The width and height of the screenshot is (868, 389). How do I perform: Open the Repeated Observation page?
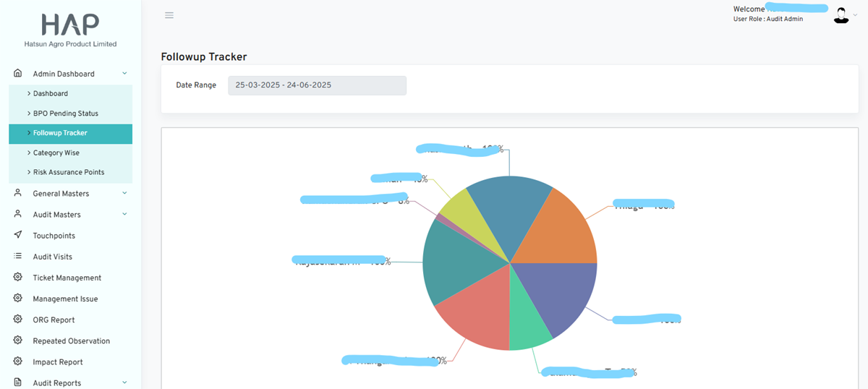pos(71,341)
